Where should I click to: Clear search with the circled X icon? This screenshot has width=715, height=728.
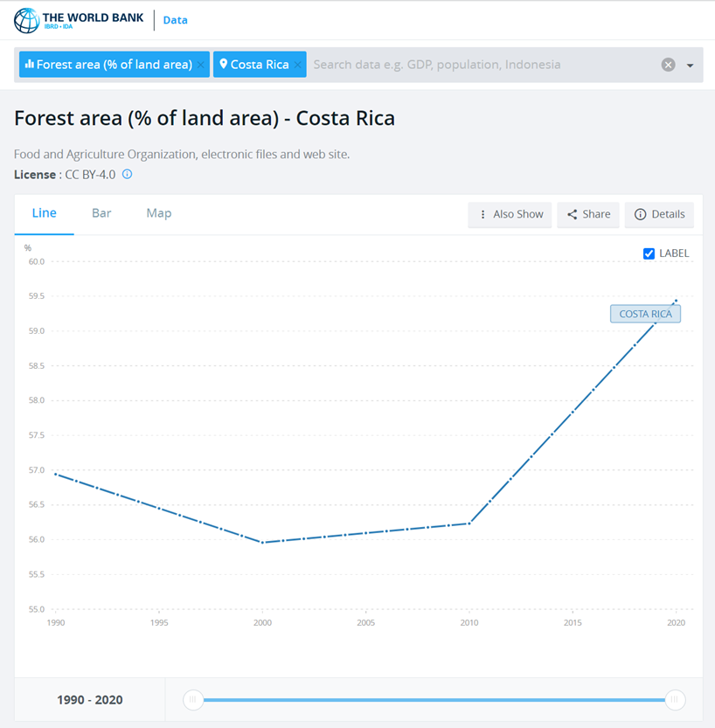(668, 65)
